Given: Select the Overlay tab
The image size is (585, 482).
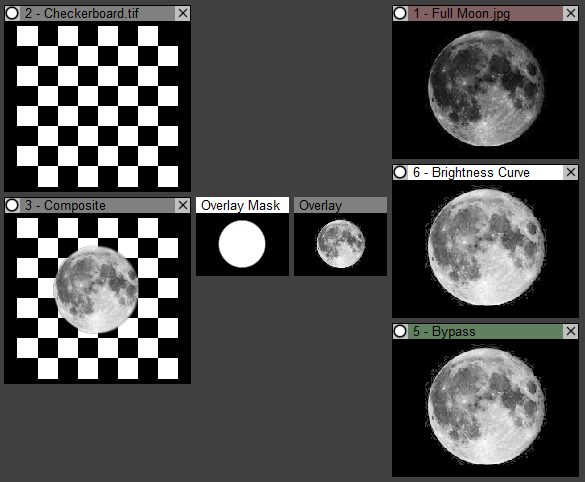Looking at the screenshot, I should click(340, 205).
